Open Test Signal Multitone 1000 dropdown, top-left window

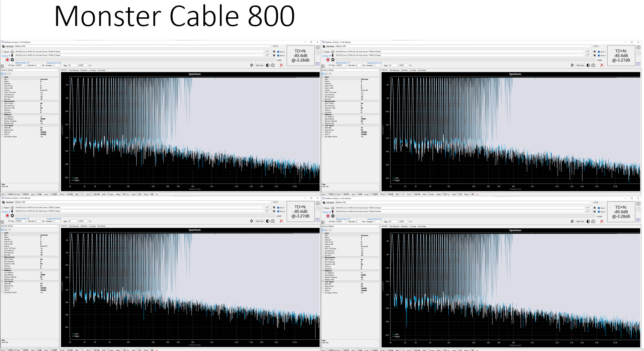tap(144, 46)
